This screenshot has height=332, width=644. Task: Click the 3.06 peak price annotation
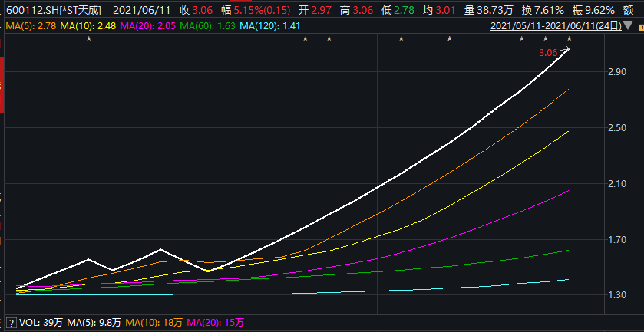[x=547, y=53]
